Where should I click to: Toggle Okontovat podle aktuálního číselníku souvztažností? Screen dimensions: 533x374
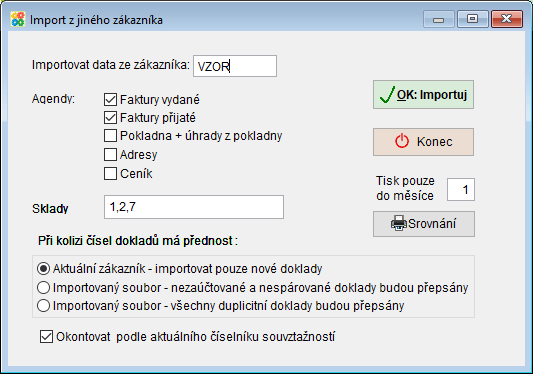point(46,337)
